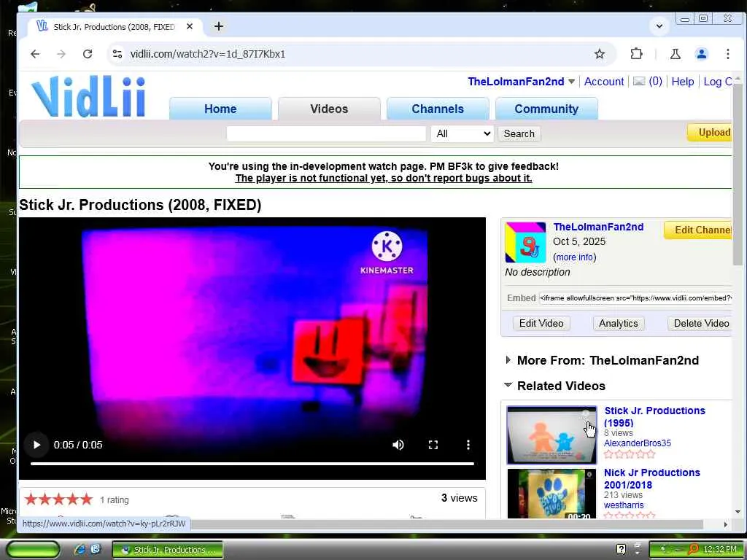Image resolution: width=747 pixels, height=560 pixels.
Task: Select the Embed iframe code field
Action: pos(635,298)
